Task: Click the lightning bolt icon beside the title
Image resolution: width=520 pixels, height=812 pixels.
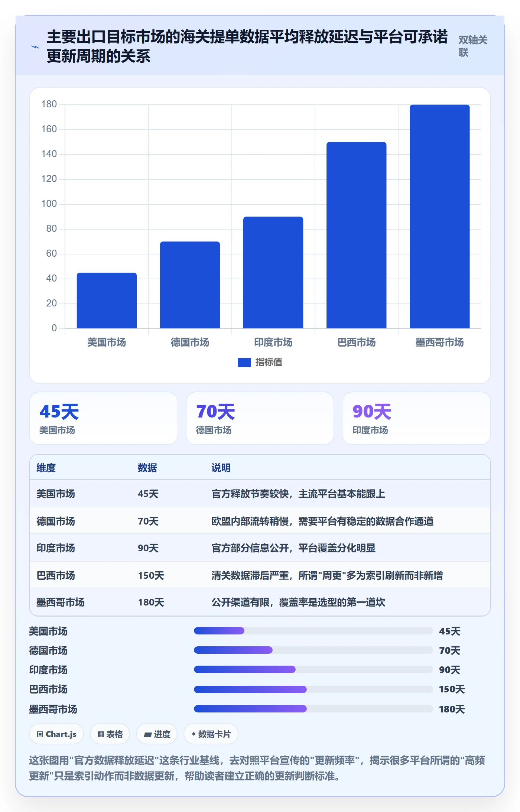Action: pyautogui.click(x=35, y=47)
